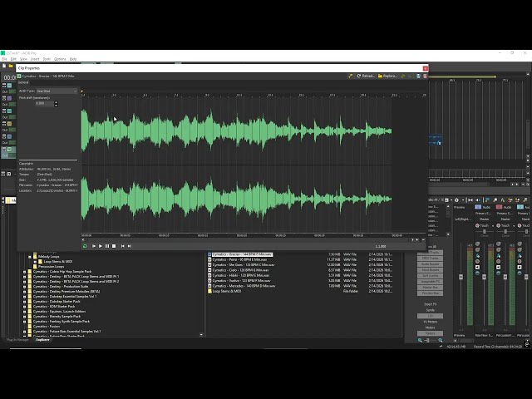Open the File menu
Screen dimensions: 532x399
(x=4, y=59)
